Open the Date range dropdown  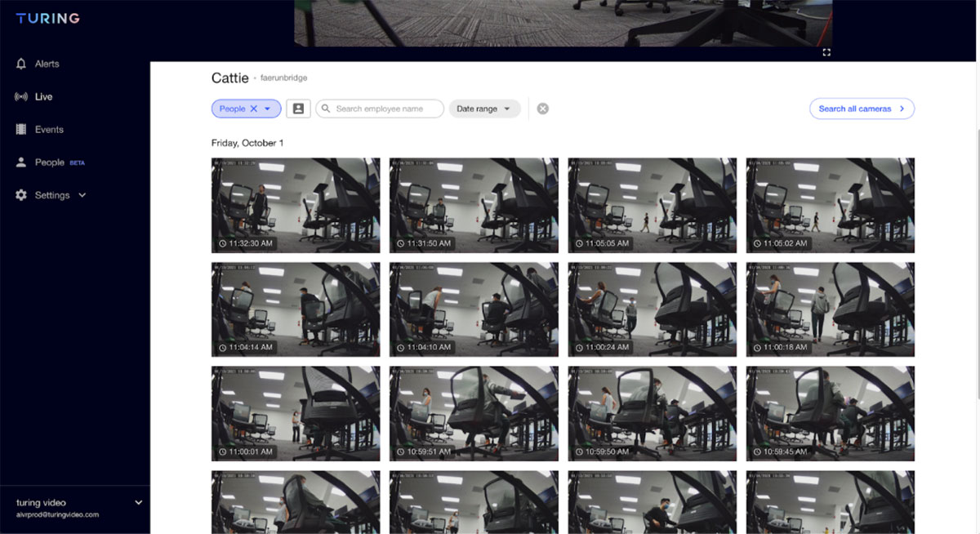pos(484,109)
